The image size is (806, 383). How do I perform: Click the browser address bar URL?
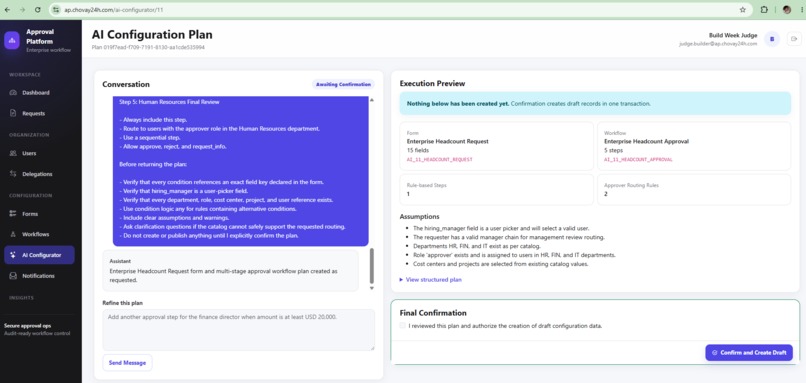114,10
